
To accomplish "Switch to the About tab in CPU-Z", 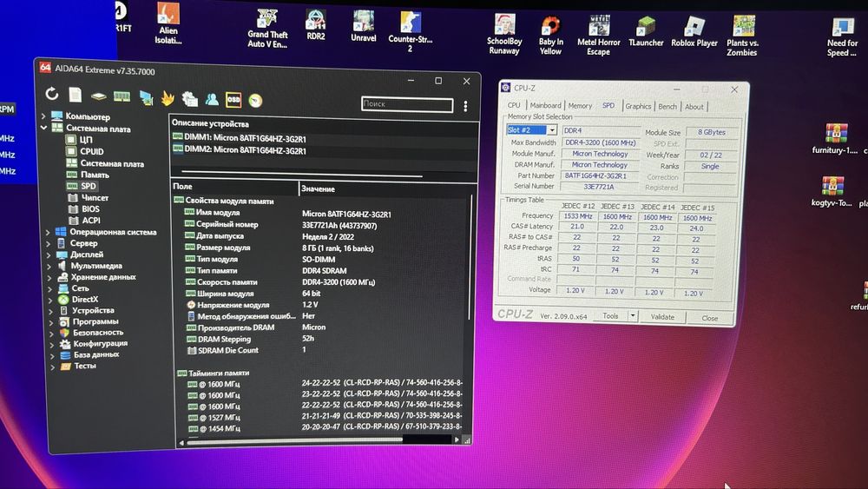I will (694, 107).
